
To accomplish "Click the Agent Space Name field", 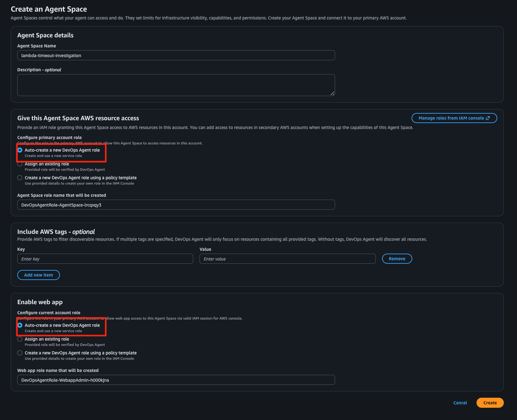I will tap(176, 56).
